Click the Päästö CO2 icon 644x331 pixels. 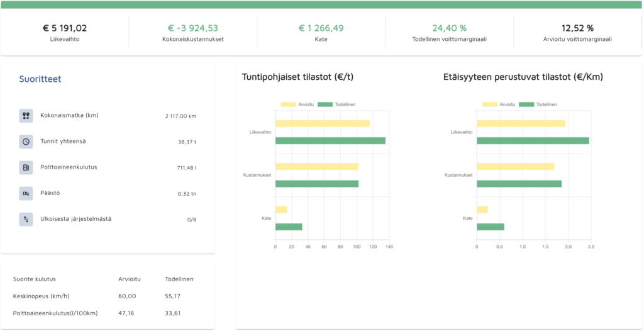[26, 193]
